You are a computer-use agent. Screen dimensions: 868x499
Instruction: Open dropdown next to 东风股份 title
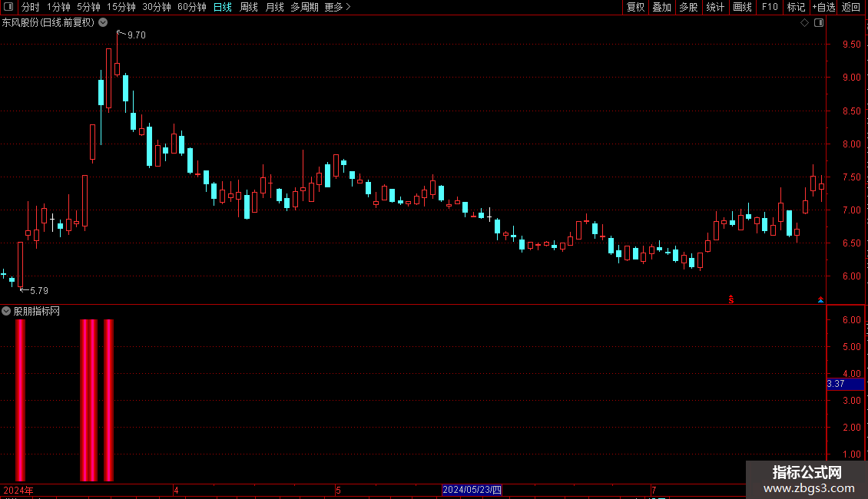103,23
